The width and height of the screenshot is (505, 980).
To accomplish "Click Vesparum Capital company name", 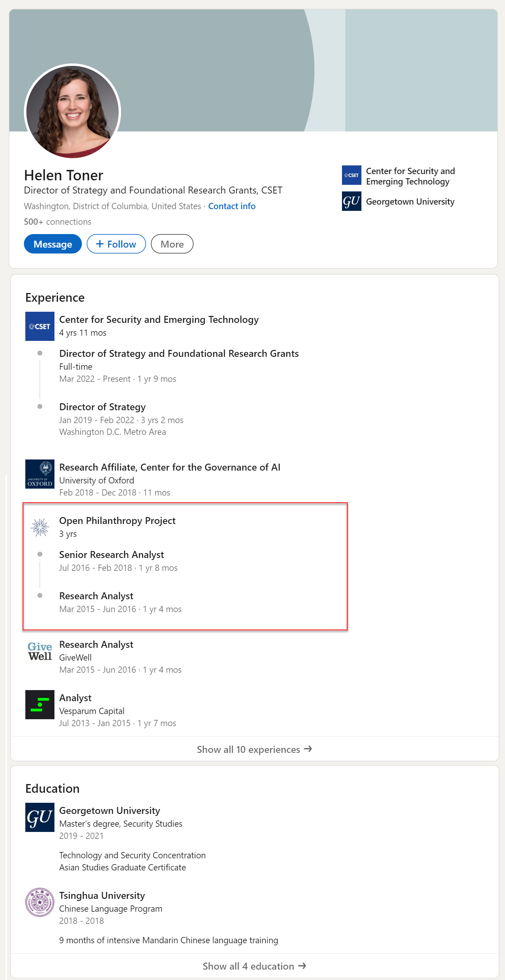I will pyautogui.click(x=92, y=711).
